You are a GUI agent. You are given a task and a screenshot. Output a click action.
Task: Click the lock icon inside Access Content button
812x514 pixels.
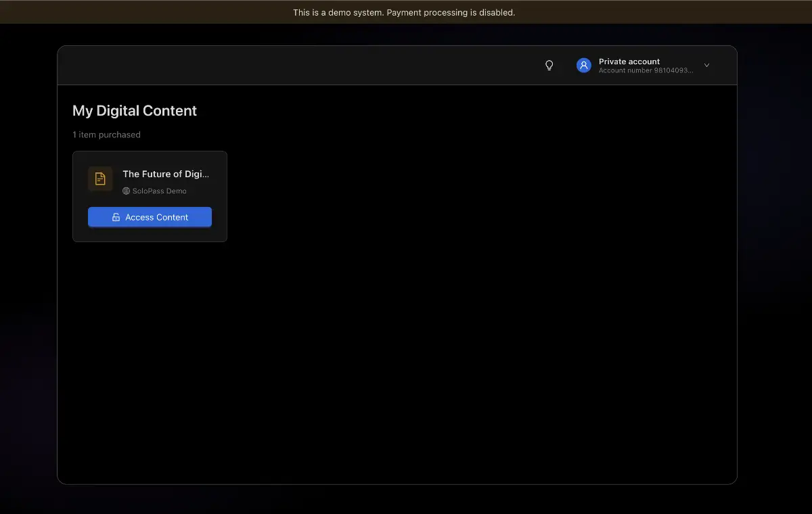coord(115,217)
